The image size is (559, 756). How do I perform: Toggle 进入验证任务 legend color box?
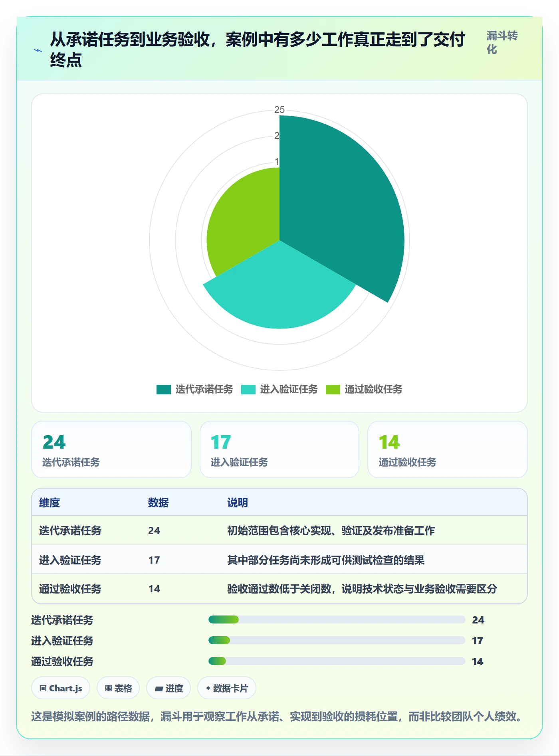pos(248,389)
